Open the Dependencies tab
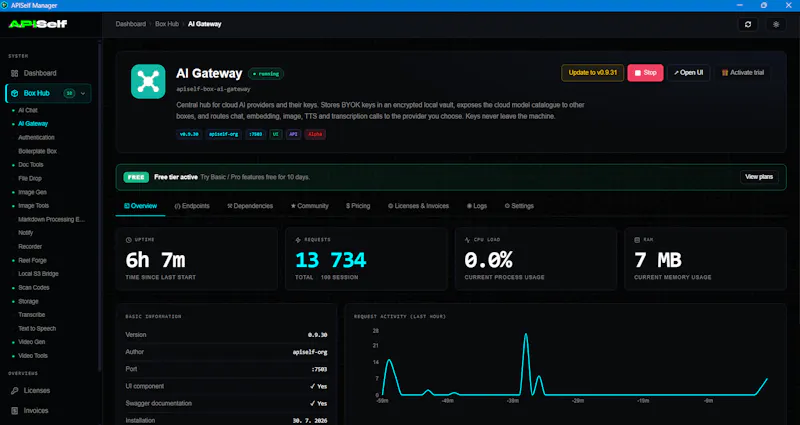Screen dimensions: 800x425 [x=250, y=206]
